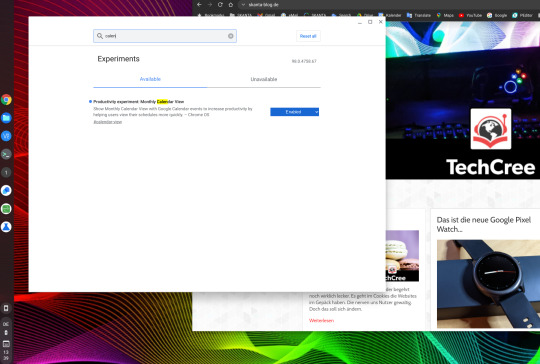Click the TechCree banner logo on the website
Image resolution: width=540 pixels, height=364 pixels.
[x=491, y=129]
